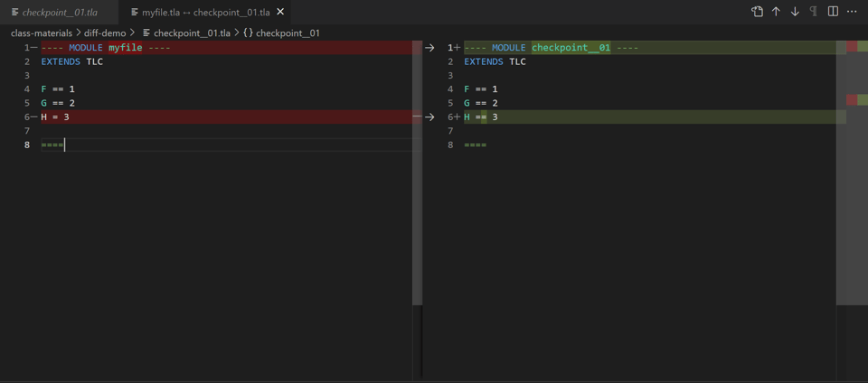Click class-materials in the breadcrumb

pos(41,33)
